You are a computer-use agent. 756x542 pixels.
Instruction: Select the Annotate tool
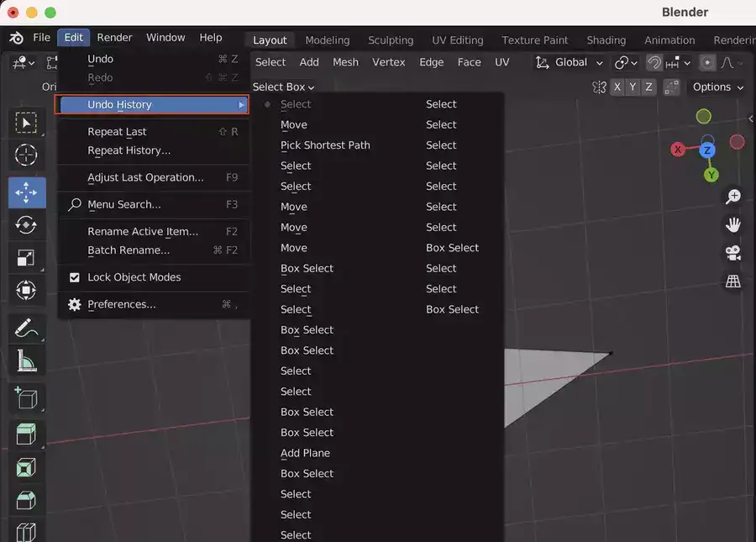point(27,328)
